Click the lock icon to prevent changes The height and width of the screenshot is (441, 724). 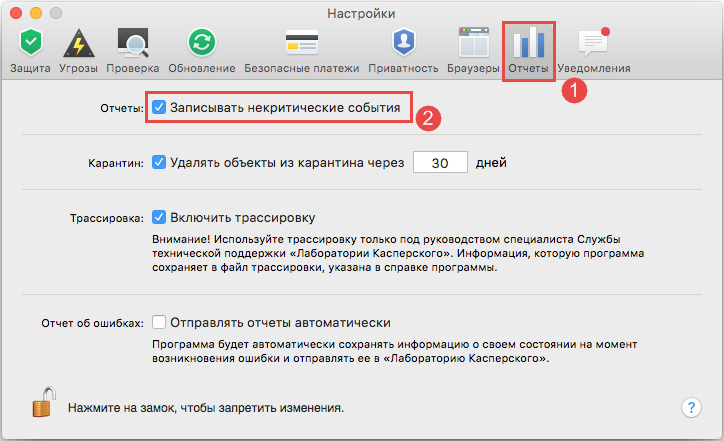(44, 402)
